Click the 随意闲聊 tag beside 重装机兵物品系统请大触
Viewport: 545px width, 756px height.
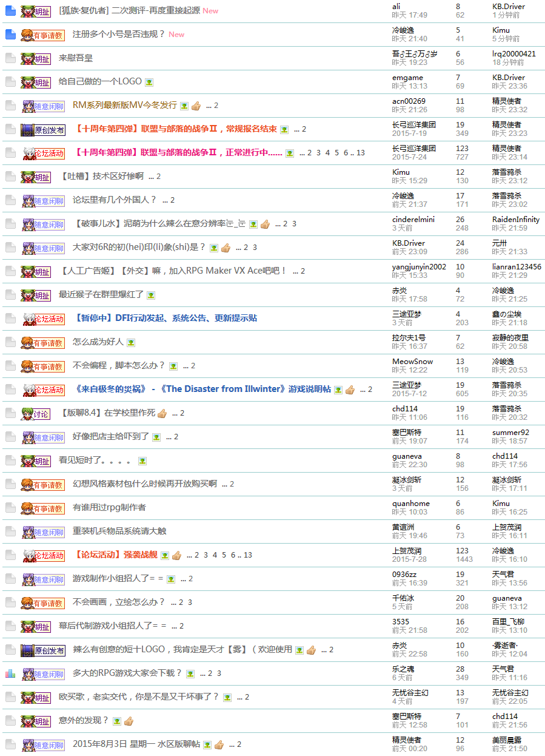point(43,532)
